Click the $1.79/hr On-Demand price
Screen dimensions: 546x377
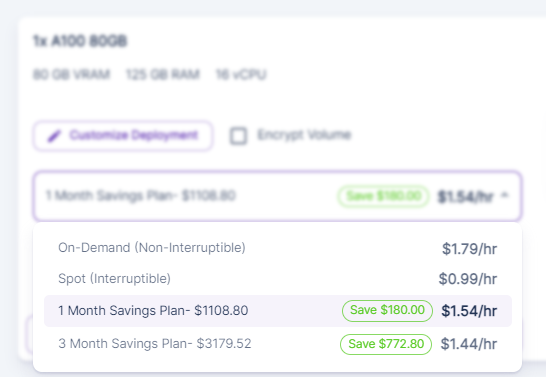469,249
